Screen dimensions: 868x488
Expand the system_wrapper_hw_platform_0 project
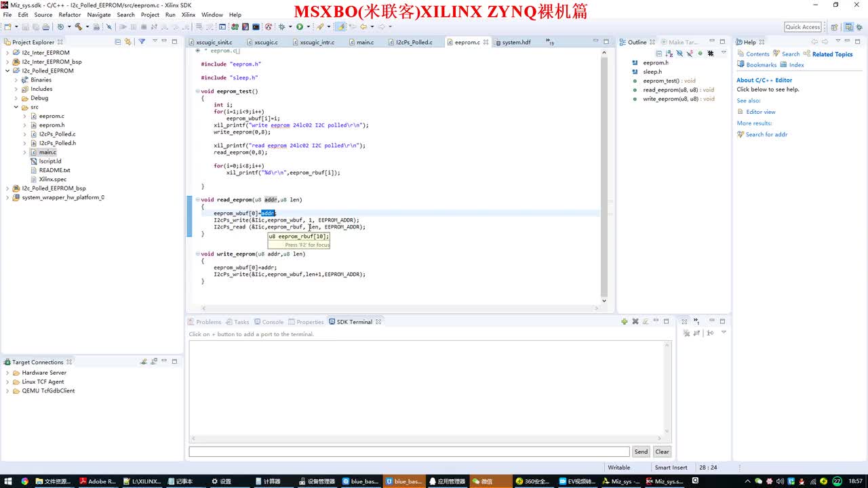coord(7,197)
